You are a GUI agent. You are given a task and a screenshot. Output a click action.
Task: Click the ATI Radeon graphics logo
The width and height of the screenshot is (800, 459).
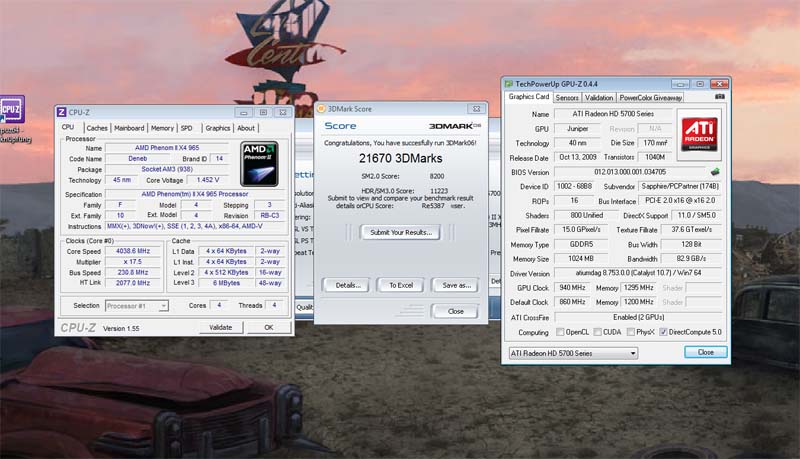pyautogui.click(x=699, y=134)
